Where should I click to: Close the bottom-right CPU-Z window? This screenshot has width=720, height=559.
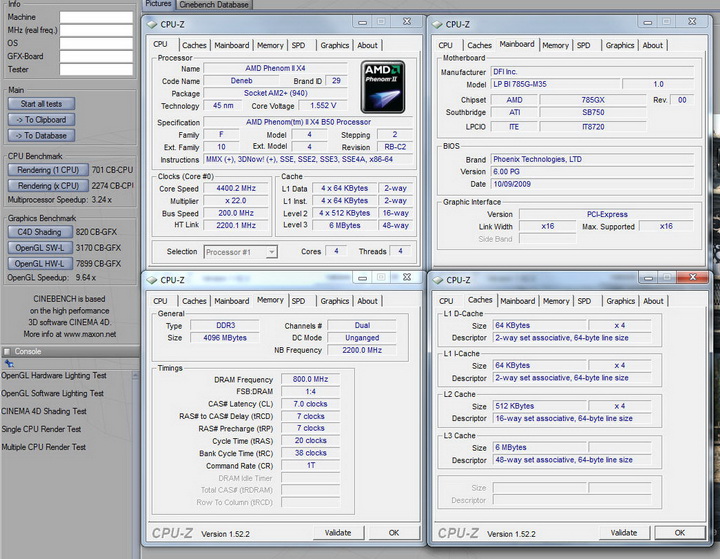693,277
